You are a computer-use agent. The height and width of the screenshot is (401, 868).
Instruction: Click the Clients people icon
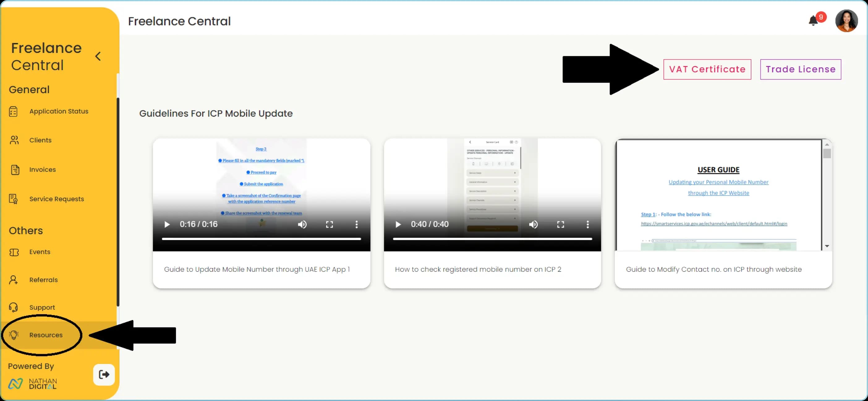[x=14, y=140]
